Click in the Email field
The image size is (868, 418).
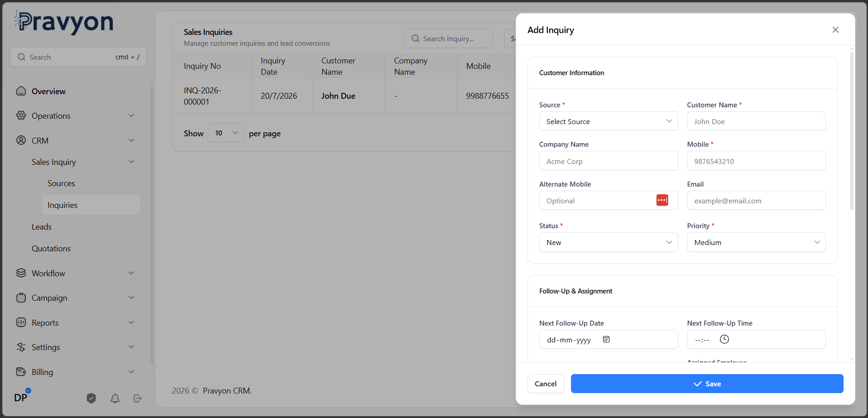tap(756, 200)
